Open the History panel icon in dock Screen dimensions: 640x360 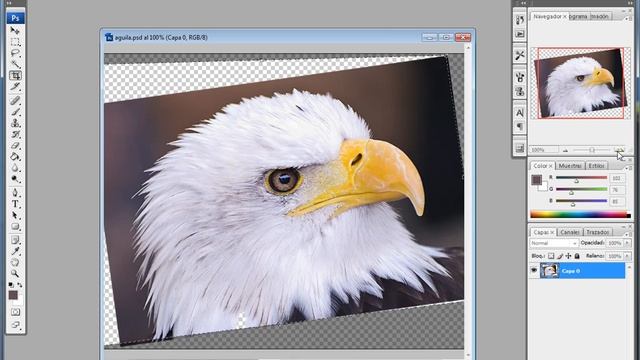tap(520, 20)
